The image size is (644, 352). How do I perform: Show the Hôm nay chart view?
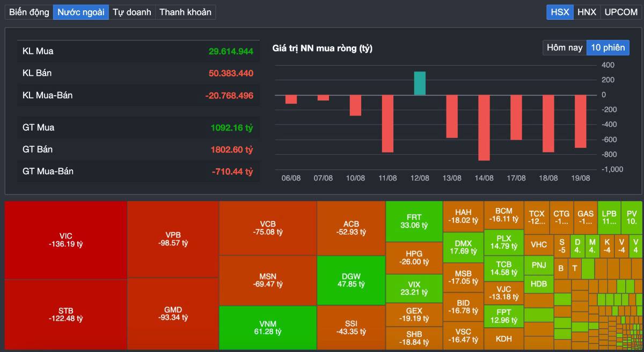[565, 47]
